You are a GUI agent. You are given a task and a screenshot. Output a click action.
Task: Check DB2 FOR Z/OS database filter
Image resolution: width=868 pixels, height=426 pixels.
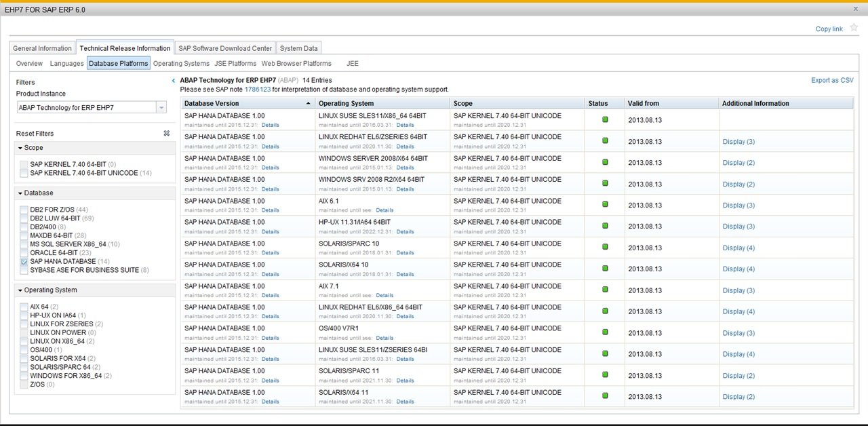[x=24, y=210]
